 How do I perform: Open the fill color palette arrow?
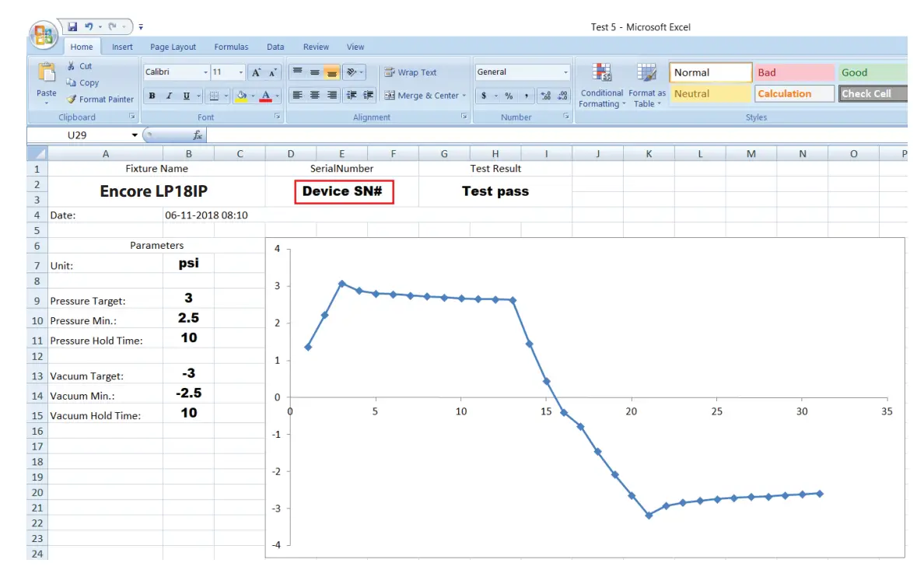click(253, 96)
